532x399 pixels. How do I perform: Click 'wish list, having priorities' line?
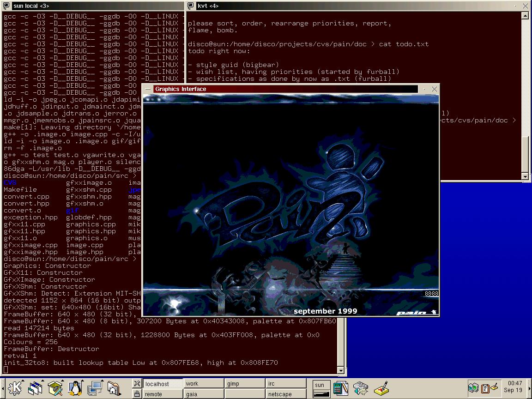coord(294,72)
